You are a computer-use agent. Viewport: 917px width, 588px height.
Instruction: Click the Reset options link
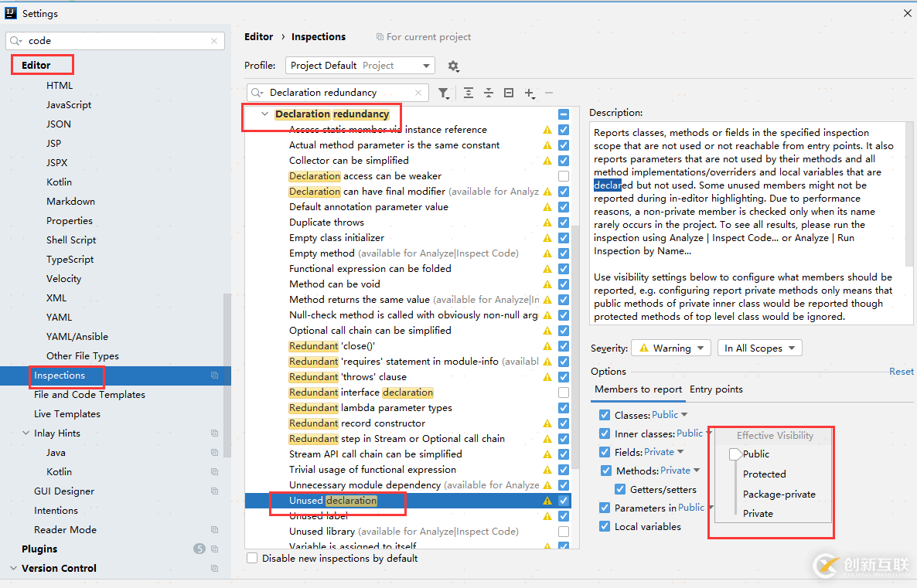(901, 372)
